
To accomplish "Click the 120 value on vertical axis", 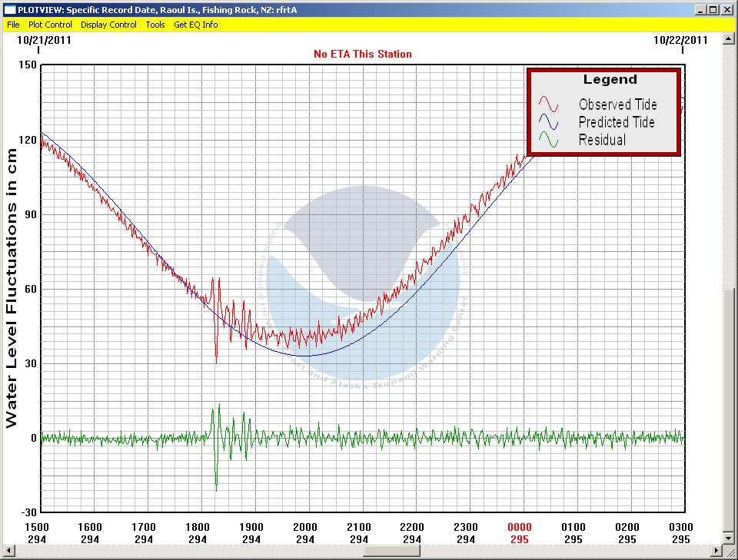I will [28, 140].
